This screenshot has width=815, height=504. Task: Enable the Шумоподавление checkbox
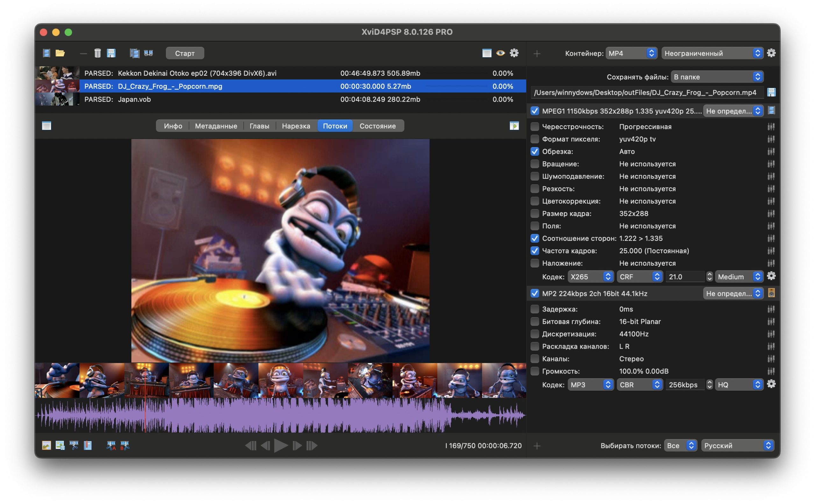tap(535, 176)
